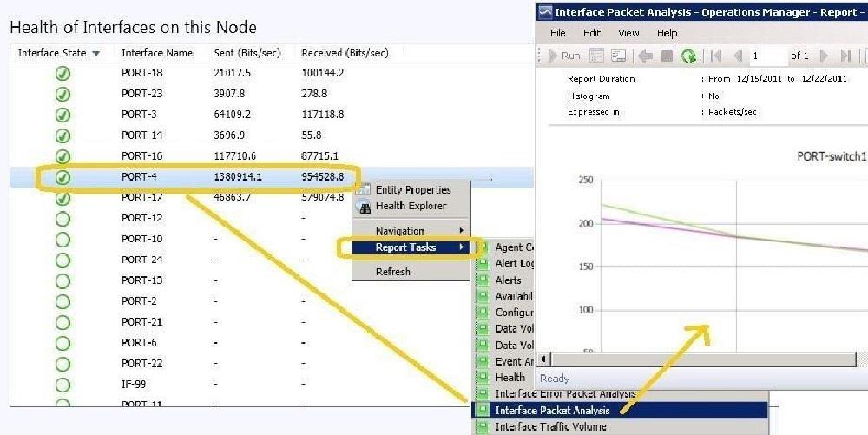Click the healthy state icon for PORT-14
Screen dimensions: 868x435
pyautogui.click(x=63, y=135)
